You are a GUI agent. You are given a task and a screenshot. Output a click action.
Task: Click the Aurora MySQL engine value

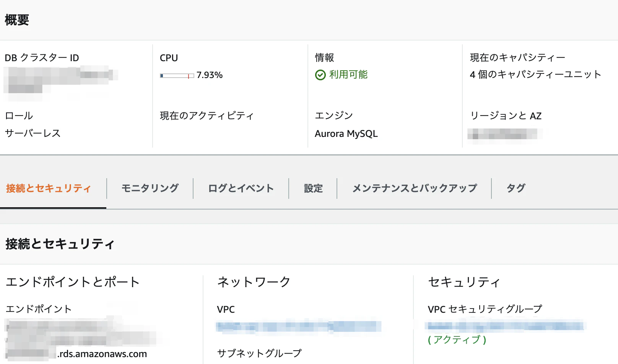point(346,134)
